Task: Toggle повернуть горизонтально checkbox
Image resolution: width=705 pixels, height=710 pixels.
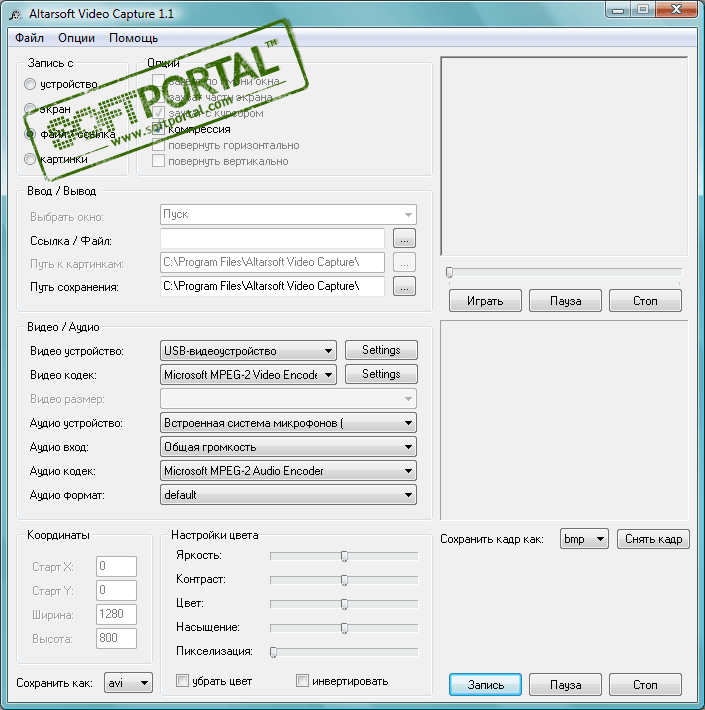Action: (x=158, y=145)
